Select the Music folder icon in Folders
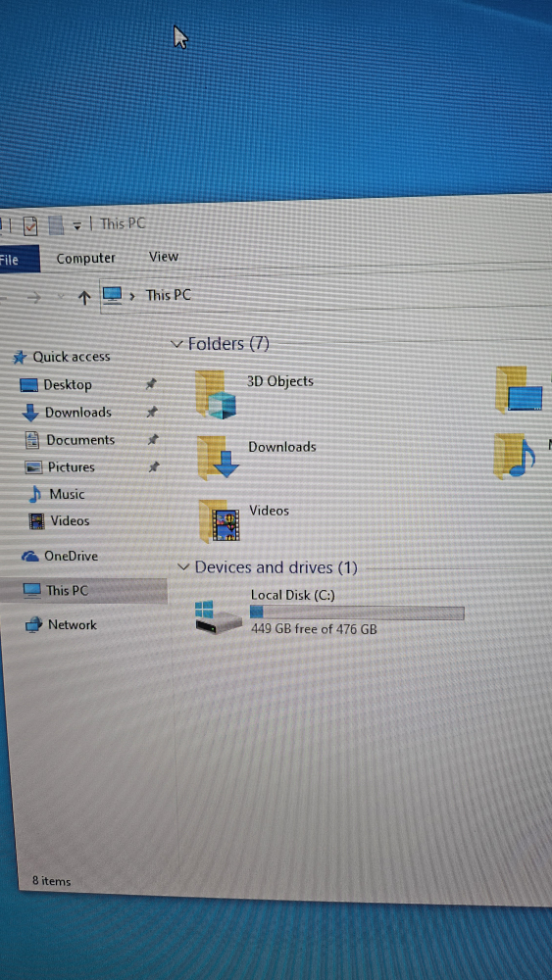The image size is (552, 980). coord(514,457)
